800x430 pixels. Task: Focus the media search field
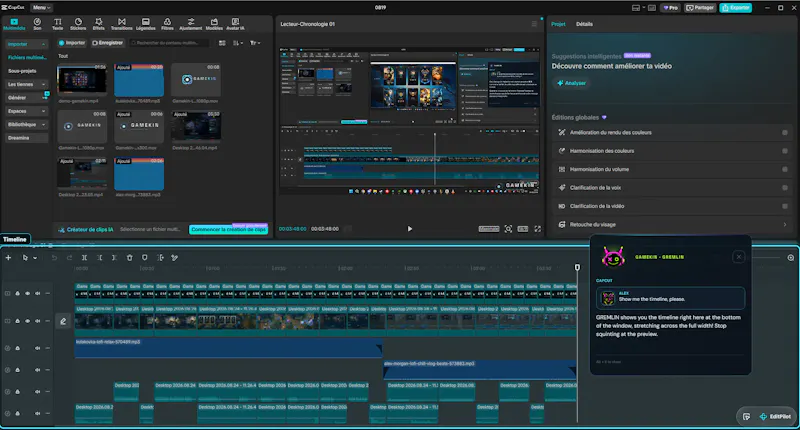(x=169, y=43)
